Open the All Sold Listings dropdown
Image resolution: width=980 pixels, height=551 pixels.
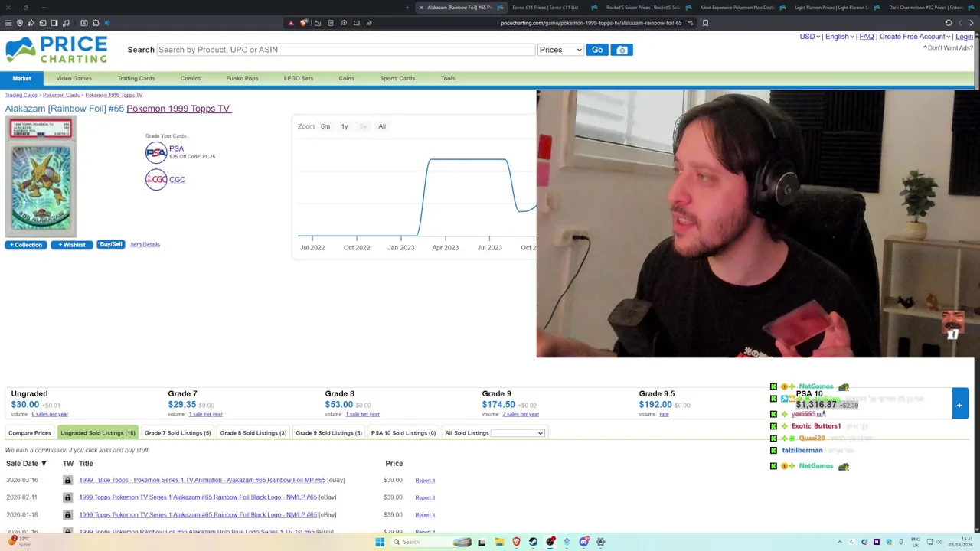pyautogui.click(x=518, y=433)
